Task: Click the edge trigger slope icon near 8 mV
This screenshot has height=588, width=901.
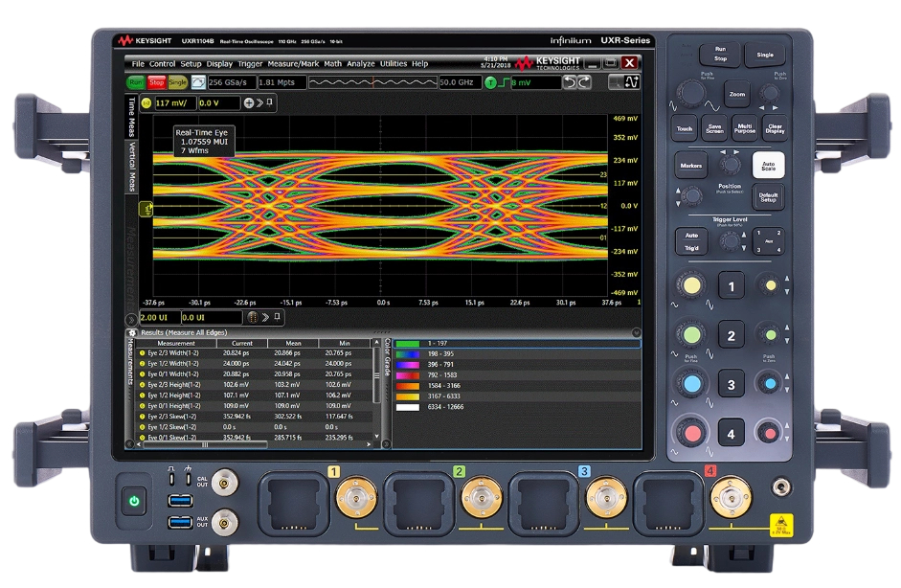Action: [504, 81]
